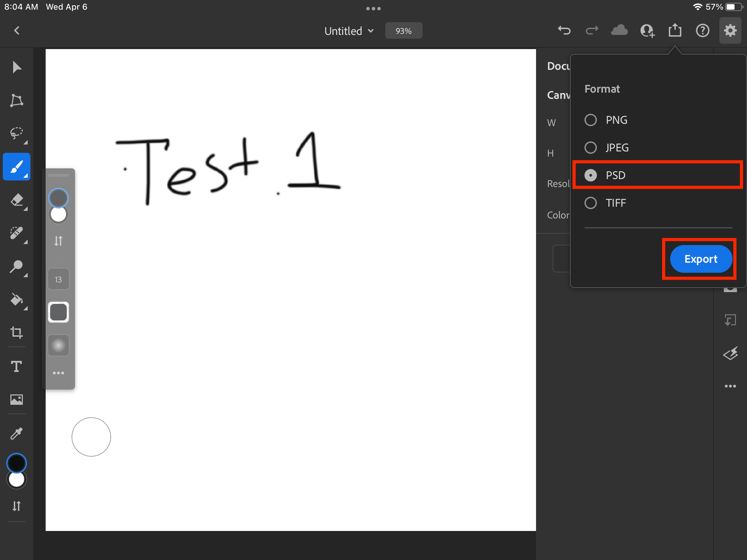Open the share/export icon
This screenshot has width=747, height=560.
coord(675,30)
